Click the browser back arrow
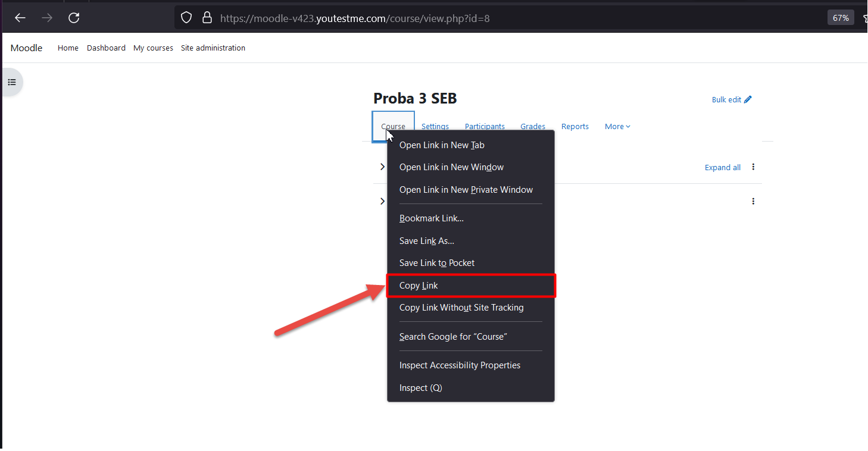This screenshot has width=868, height=451. [20, 18]
